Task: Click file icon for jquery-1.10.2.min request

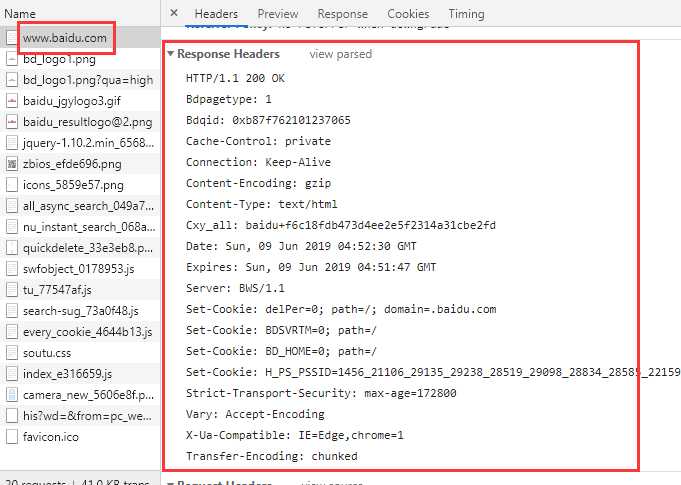Action: [x=12, y=143]
